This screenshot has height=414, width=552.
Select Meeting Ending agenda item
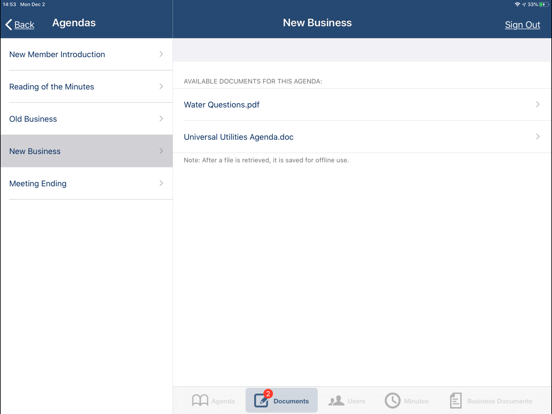87,183
